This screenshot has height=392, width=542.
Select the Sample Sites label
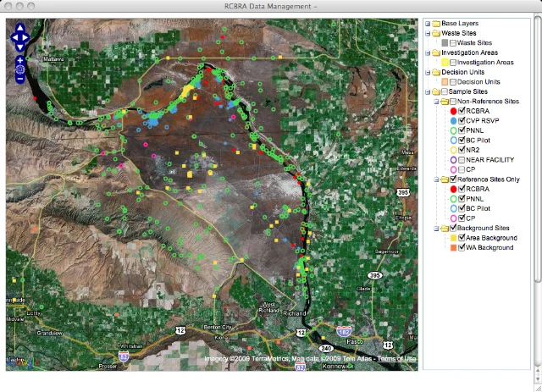click(467, 91)
